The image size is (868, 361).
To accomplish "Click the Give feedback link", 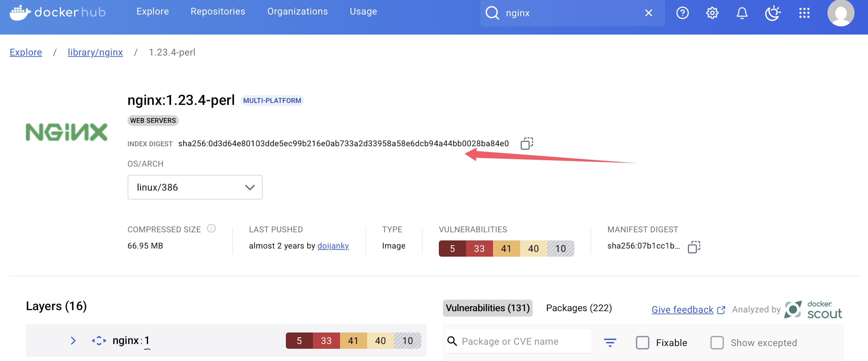I will pos(682,309).
